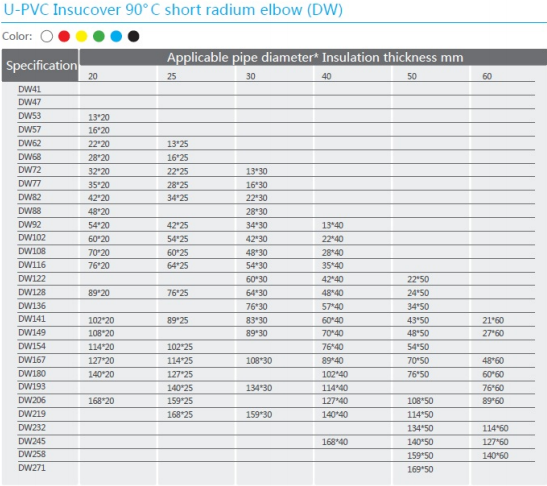Screen dimensions: 547x486
Task: Click the DW149 specification row label
Action: pos(32,332)
